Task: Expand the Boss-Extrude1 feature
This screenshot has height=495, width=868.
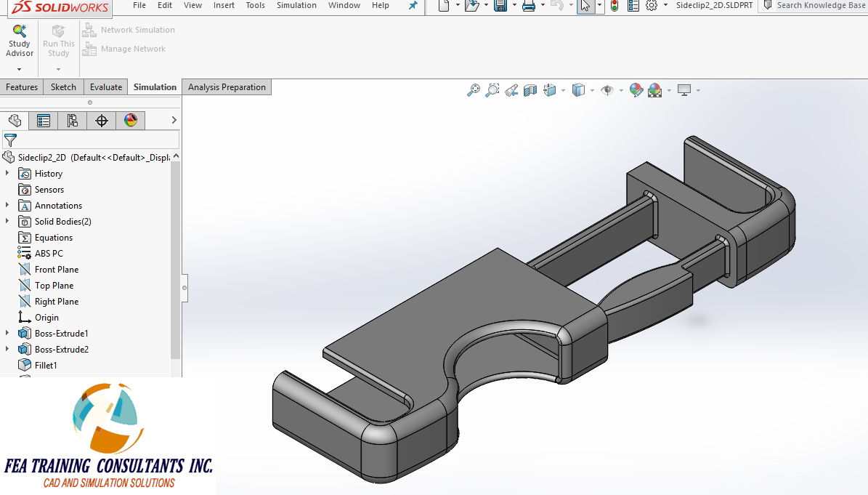Action: (x=6, y=333)
